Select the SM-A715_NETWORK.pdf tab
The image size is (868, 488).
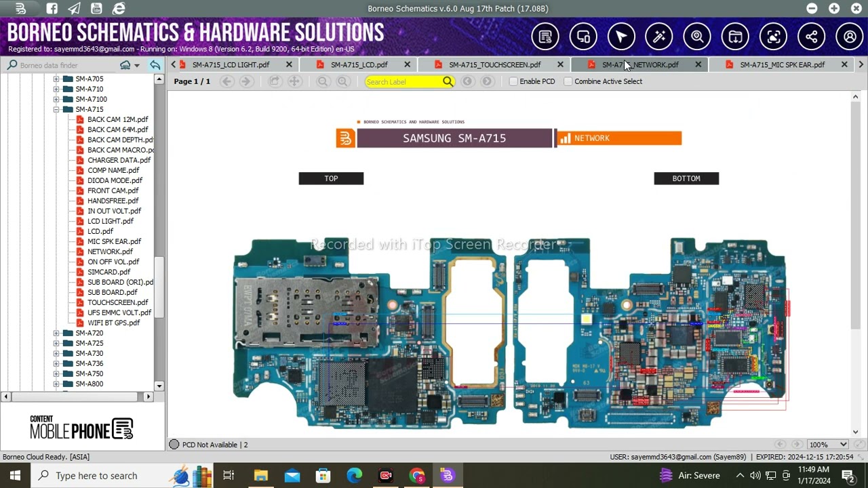click(x=640, y=65)
